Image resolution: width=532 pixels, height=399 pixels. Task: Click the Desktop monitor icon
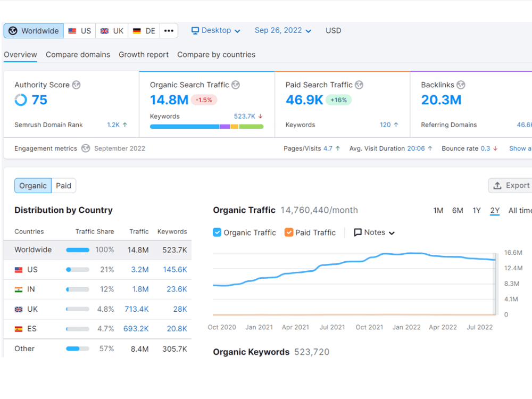(x=195, y=30)
